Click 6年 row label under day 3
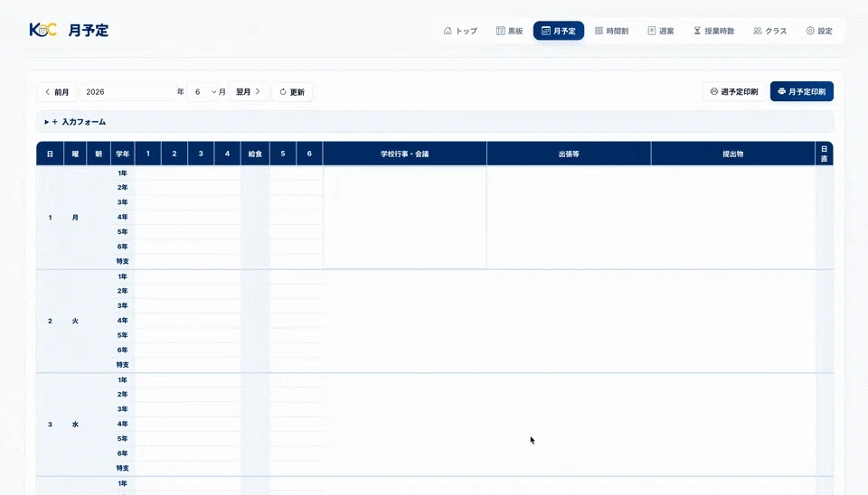Viewport: 868px width, 495px height. click(x=122, y=453)
